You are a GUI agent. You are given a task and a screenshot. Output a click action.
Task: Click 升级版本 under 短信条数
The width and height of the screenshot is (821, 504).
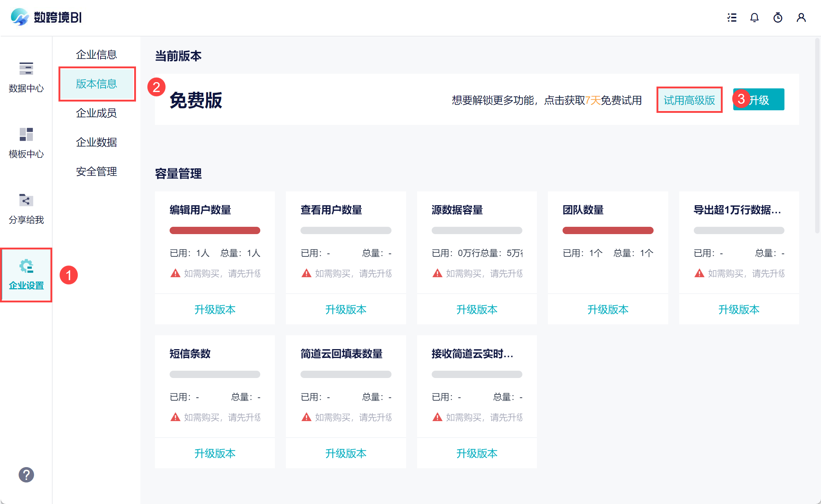(215, 453)
